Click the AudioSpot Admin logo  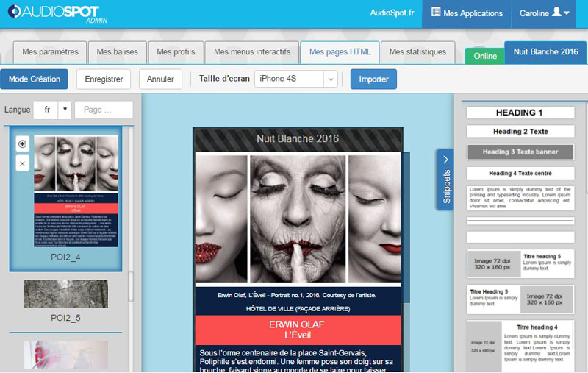[x=57, y=13]
